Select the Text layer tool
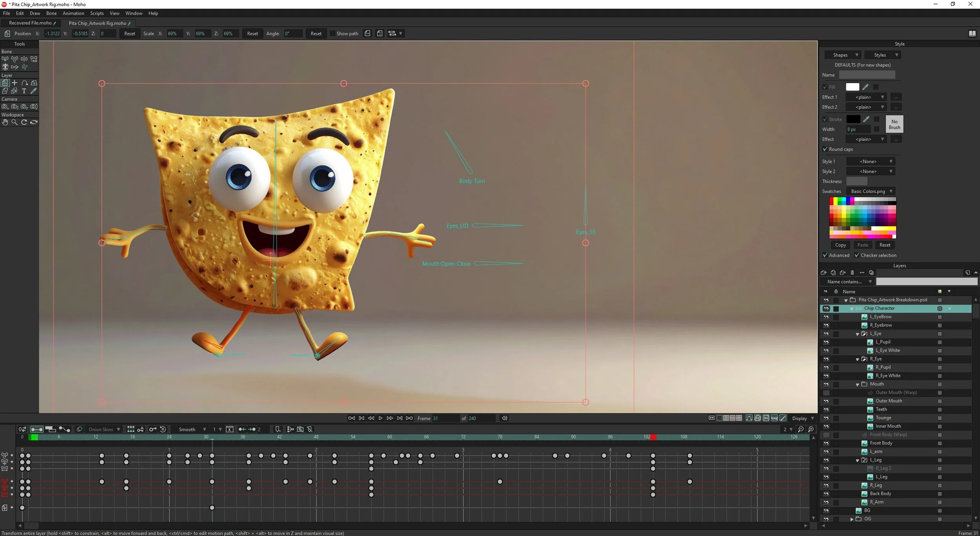 (24, 91)
